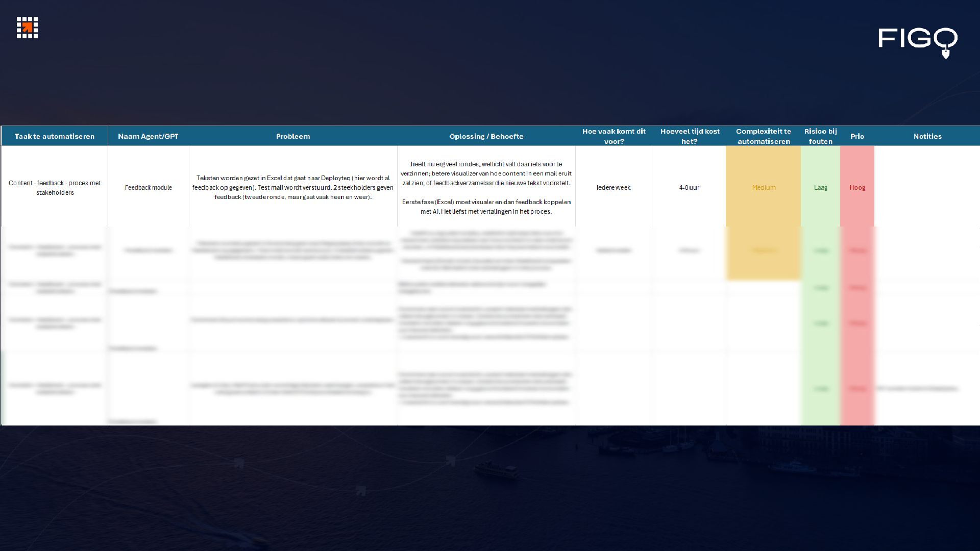
Task: Select the 'Prio' column header
Action: click(x=857, y=136)
